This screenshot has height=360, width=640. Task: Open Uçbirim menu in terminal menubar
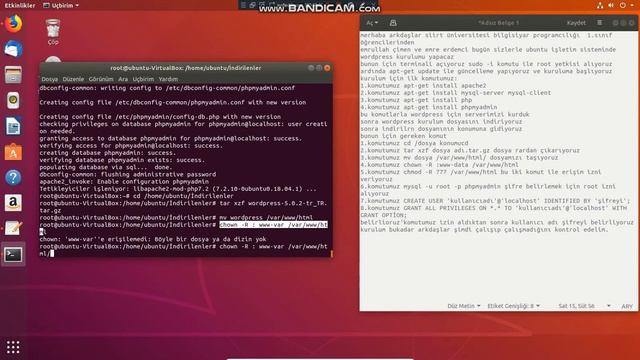pos(143,79)
